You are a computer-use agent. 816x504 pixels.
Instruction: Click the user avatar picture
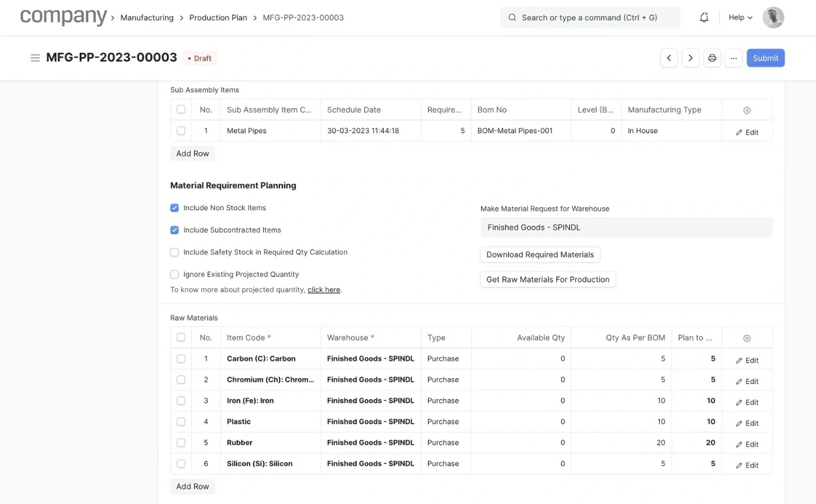[773, 18]
